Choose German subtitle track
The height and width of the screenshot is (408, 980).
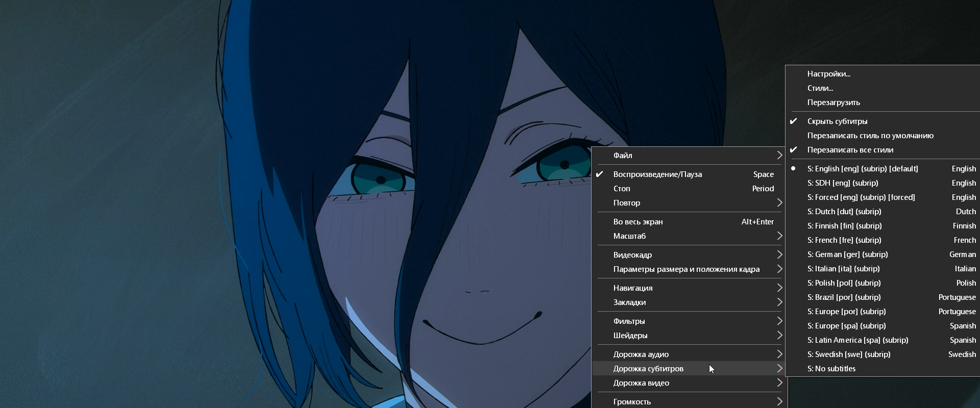tap(883, 254)
